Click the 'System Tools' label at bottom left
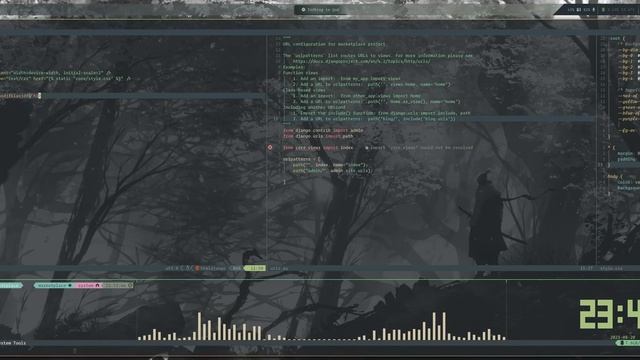 13,343
